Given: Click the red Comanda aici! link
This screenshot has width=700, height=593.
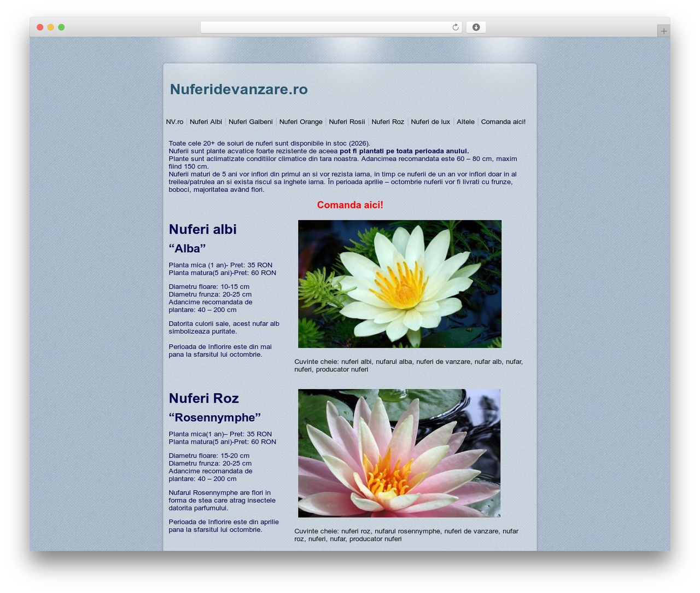Looking at the screenshot, I should [x=350, y=205].
